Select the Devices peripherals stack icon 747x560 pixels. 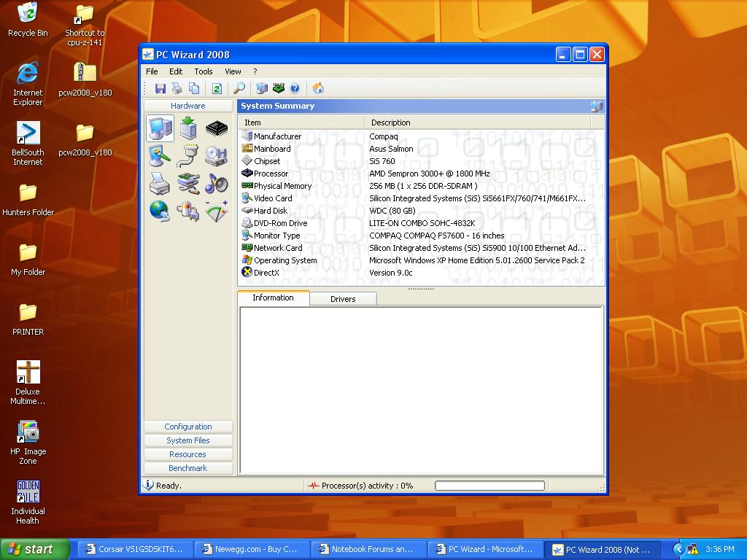(x=189, y=184)
